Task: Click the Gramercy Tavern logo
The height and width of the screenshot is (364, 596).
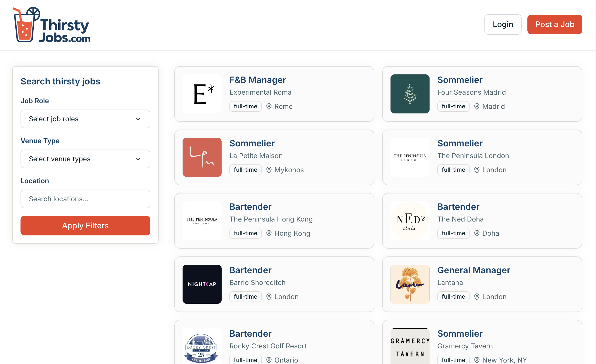Action: pos(410,346)
